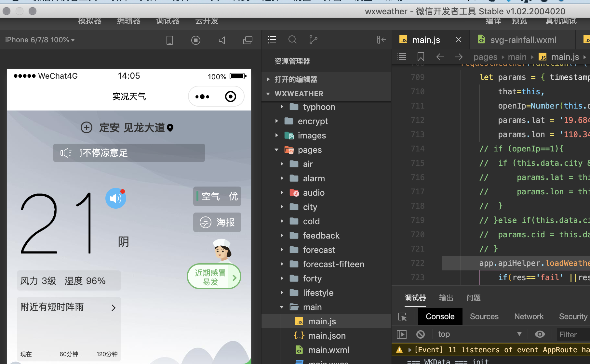The width and height of the screenshot is (590, 364).
Task: Select the lifestyle folder
Action: tap(326, 293)
